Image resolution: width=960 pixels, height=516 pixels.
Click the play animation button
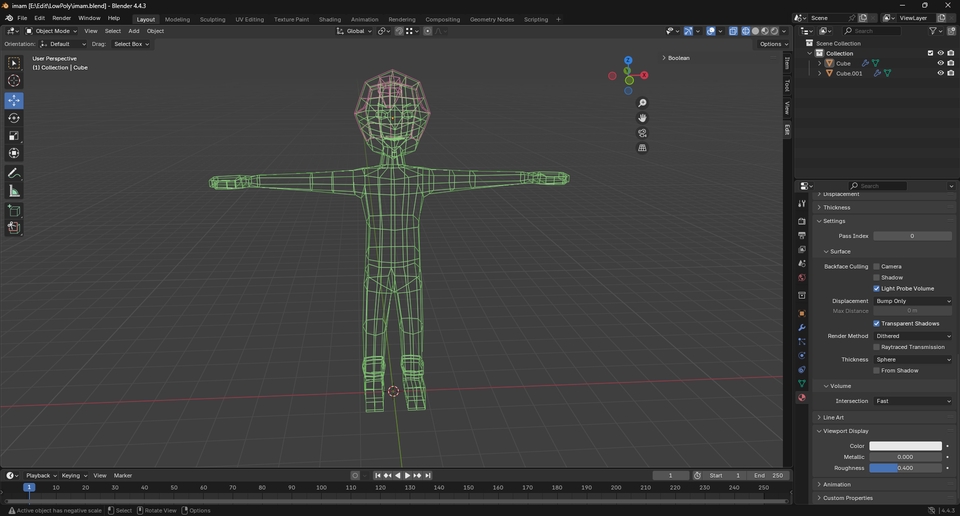[407, 476]
